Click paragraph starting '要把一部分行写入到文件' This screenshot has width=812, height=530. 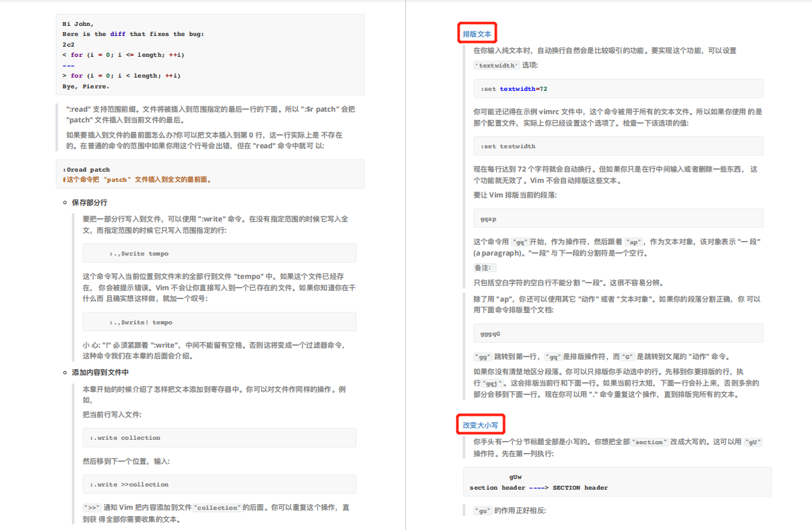point(216,225)
